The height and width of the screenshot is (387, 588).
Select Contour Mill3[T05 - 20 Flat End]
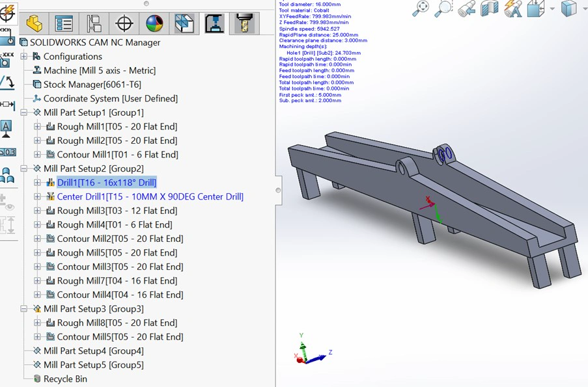pos(120,267)
